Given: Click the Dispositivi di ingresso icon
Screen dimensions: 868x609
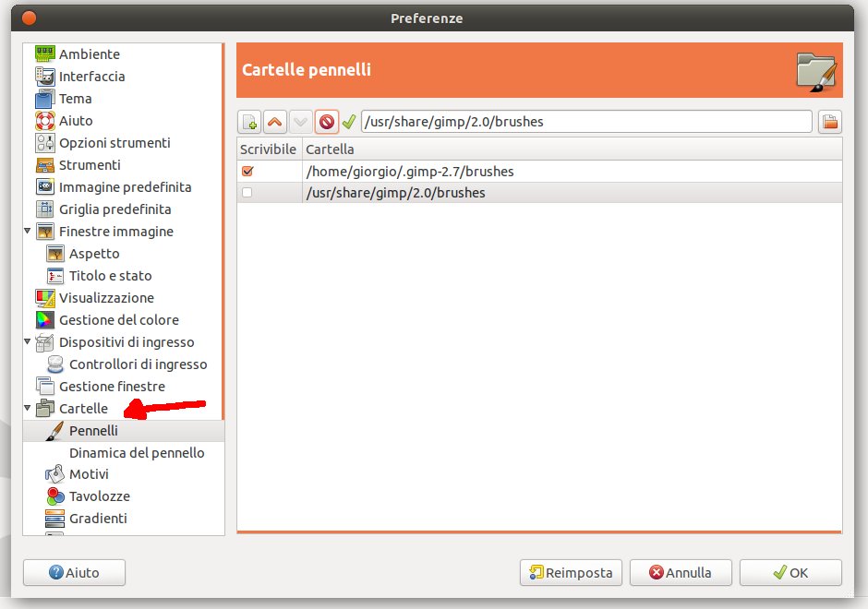Looking at the screenshot, I should [x=45, y=341].
